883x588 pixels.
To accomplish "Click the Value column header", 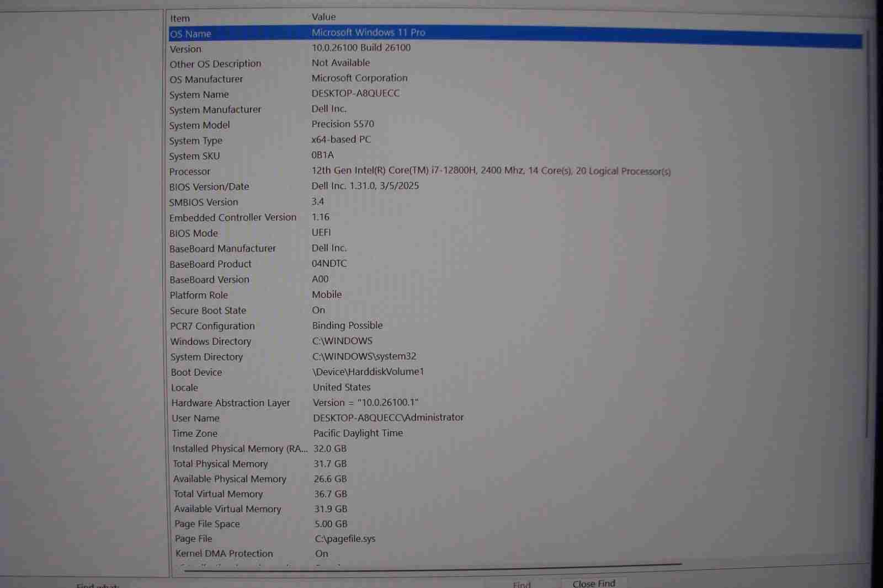I will [323, 17].
